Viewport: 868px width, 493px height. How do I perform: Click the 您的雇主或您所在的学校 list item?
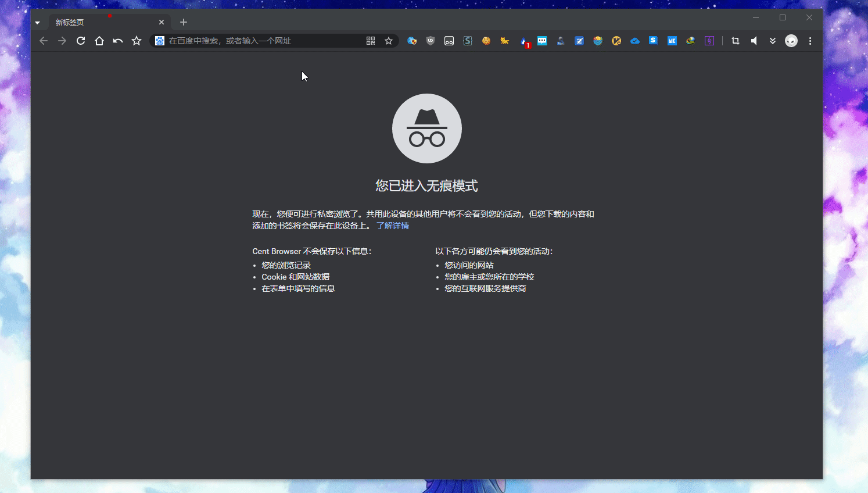click(x=489, y=277)
